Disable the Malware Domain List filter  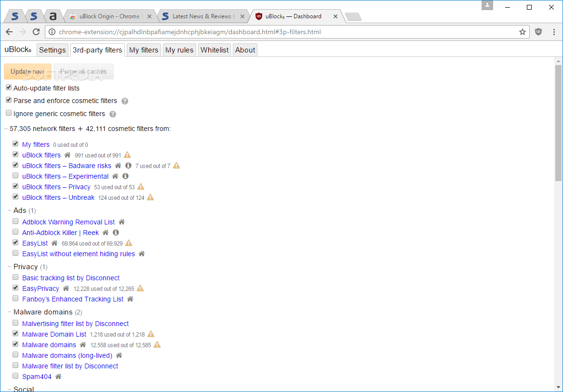(15, 333)
